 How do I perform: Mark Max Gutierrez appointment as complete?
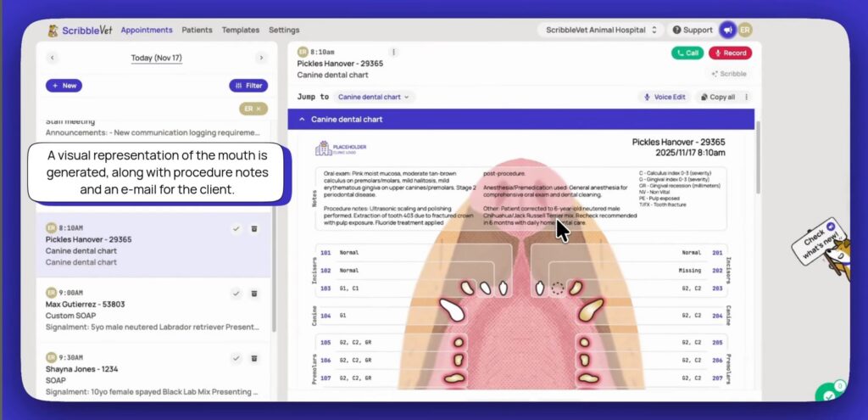(236, 293)
